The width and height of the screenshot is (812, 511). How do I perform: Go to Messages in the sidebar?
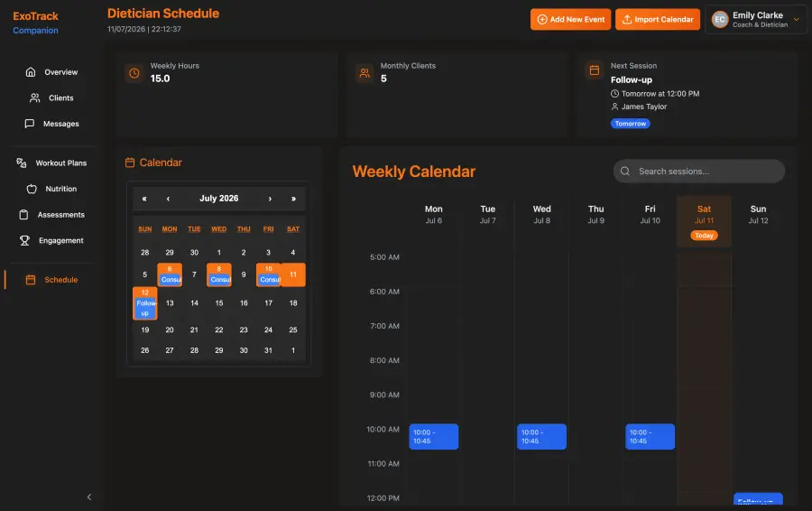(51, 124)
